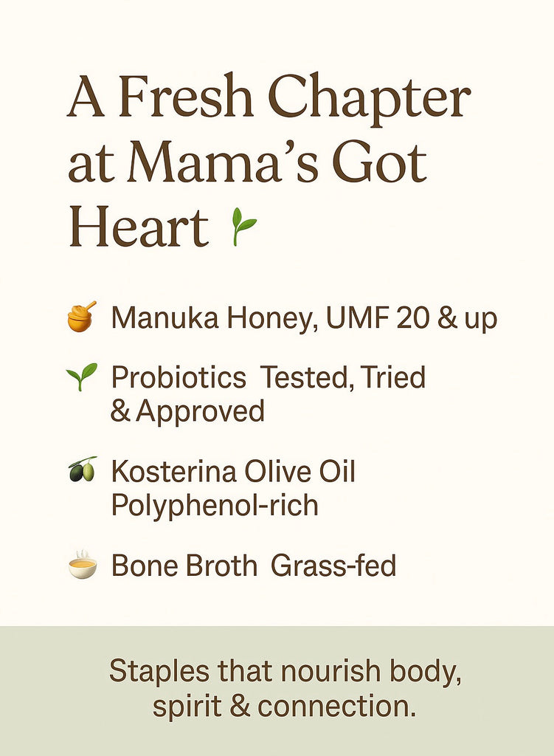
Task: Click the "Bone Broth" text
Action: pyautogui.click(x=184, y=566)
